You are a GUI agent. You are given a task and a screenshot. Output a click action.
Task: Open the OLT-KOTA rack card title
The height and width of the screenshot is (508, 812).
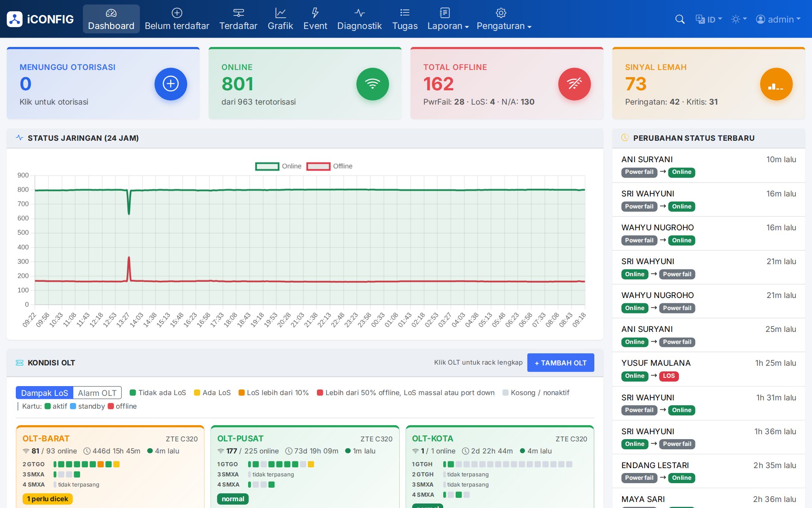pyautogui.click(x=433, y=439)
